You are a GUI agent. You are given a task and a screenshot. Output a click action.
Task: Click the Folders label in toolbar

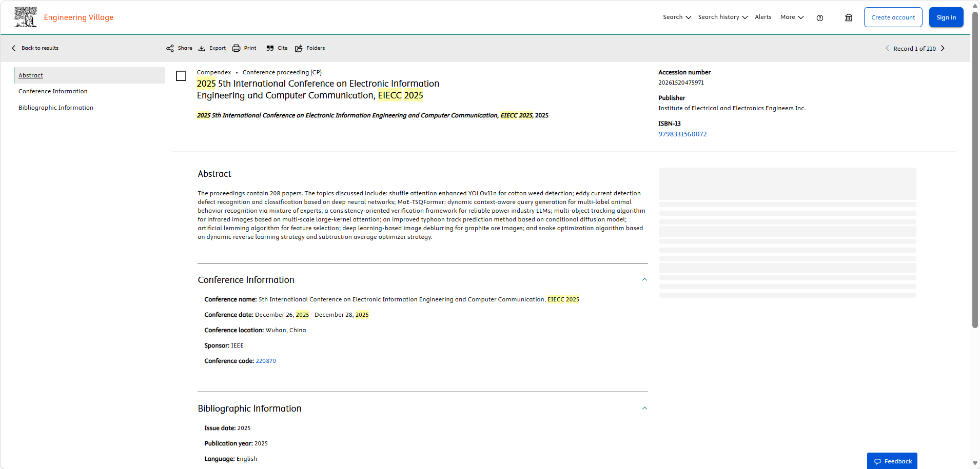316,48
